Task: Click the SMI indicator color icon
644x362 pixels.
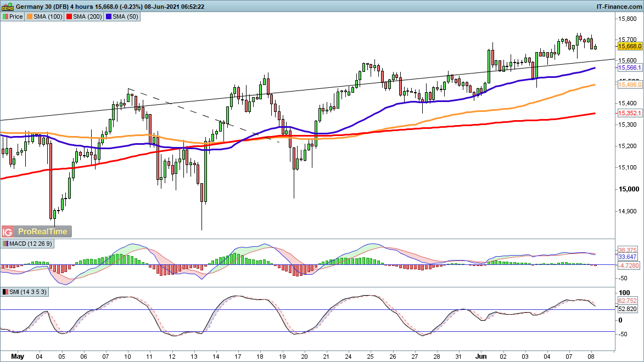Action: pyautogui.click(x=5, y=292)
